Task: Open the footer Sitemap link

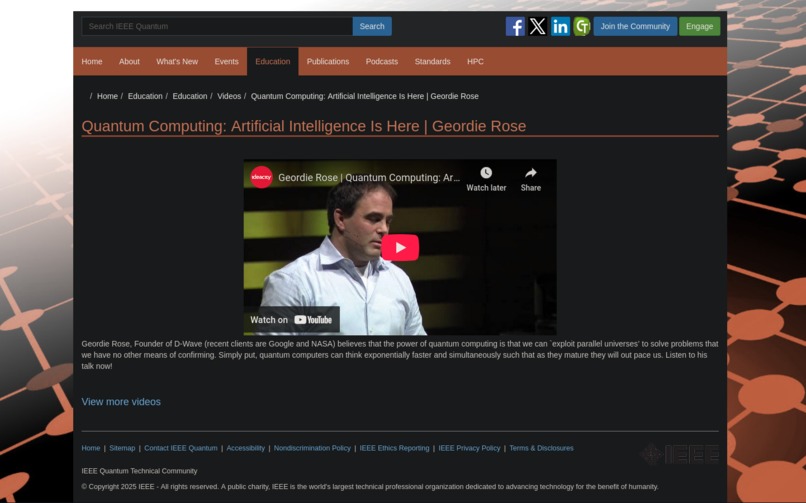Action: click(122, 448)
